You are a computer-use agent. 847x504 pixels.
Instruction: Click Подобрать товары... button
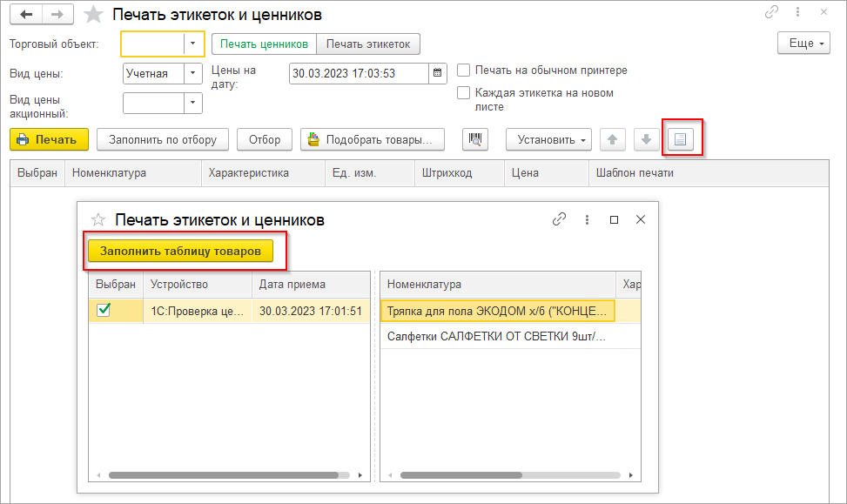(x=373, y=139)
